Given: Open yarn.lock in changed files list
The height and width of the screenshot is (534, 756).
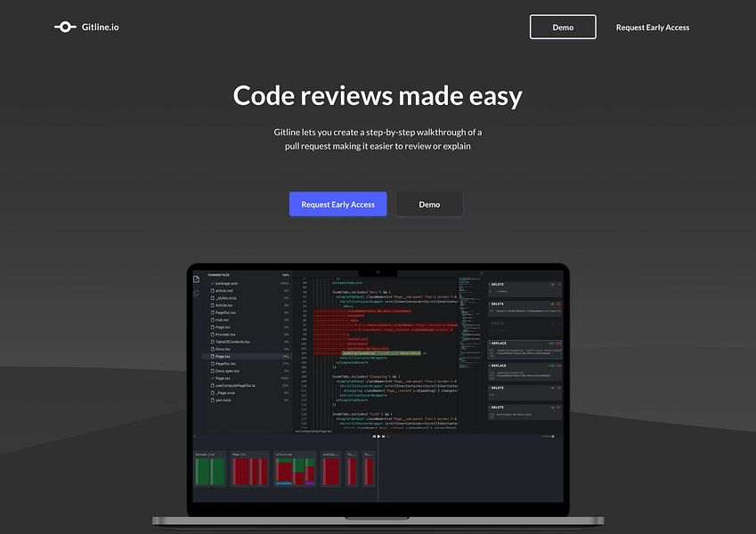Looking at the screenshot, I should [224, 400].
